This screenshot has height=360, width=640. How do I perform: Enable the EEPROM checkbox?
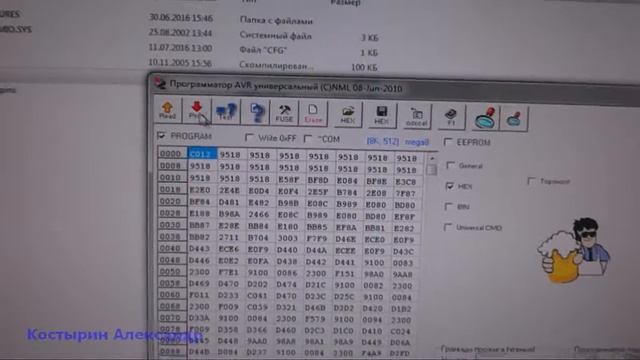pos(448,142)
